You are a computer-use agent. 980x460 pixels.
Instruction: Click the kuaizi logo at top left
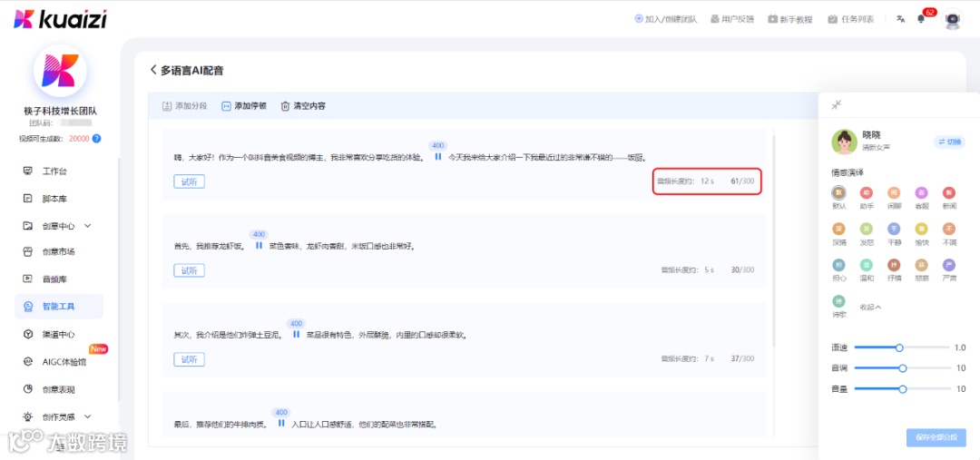(60, 19)
